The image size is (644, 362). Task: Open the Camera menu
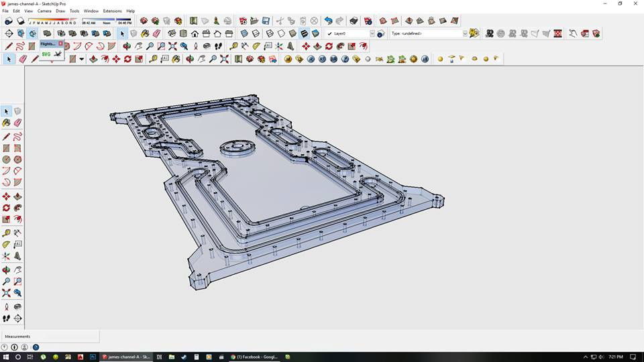coord(44,11)
